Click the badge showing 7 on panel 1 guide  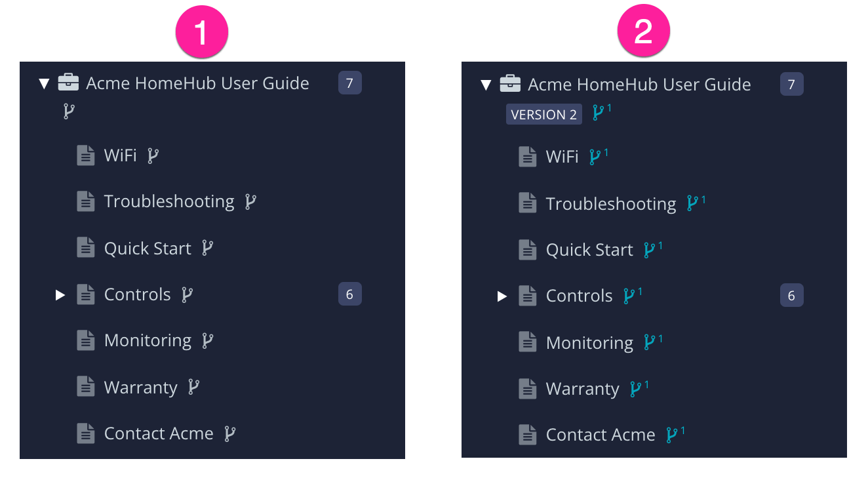tap(349, 83)
